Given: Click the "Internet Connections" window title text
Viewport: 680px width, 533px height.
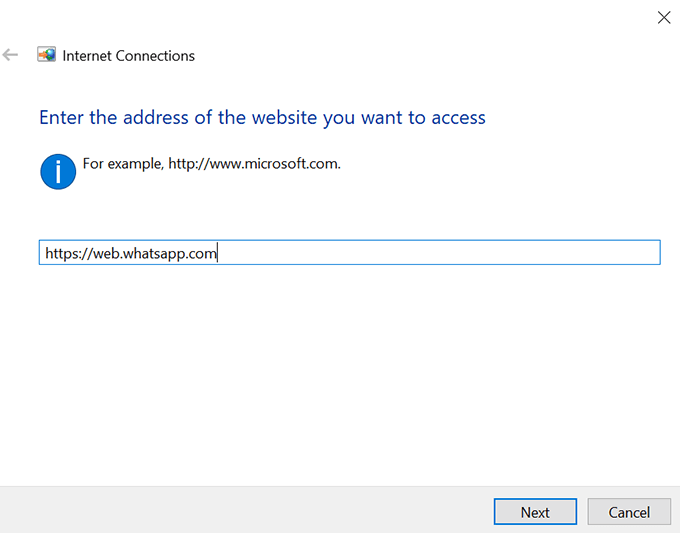Looking at the screenshot, I should tap(128, 56).
